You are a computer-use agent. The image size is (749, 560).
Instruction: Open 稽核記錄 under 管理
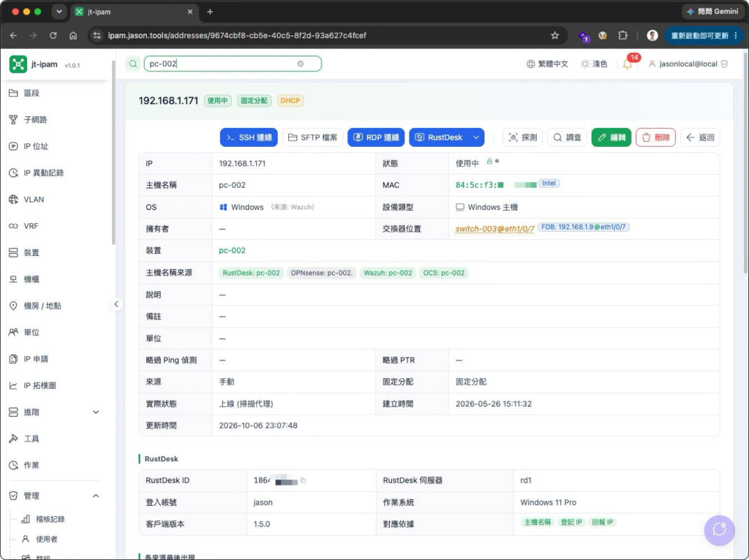50,519
